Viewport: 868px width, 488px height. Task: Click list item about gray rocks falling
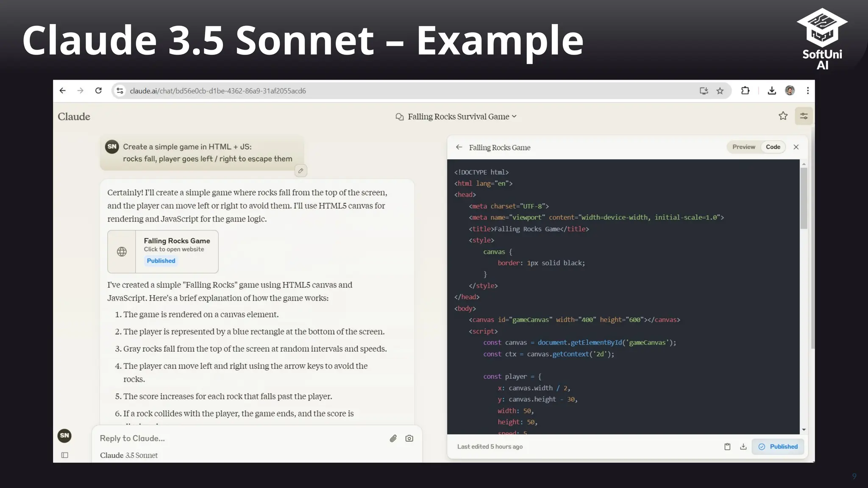tap(255, 349)
